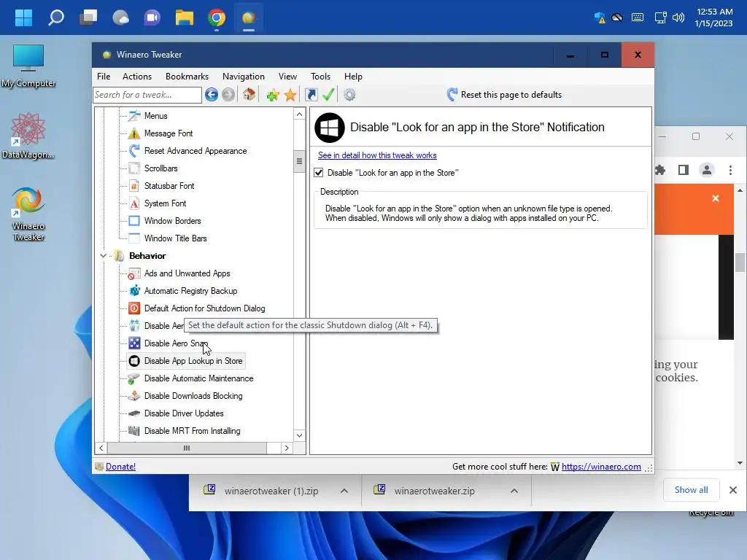The width and height of the screenshot is (747, 560).
Task: Click the red Default Action for Shutdown icon
Action: 134,308
